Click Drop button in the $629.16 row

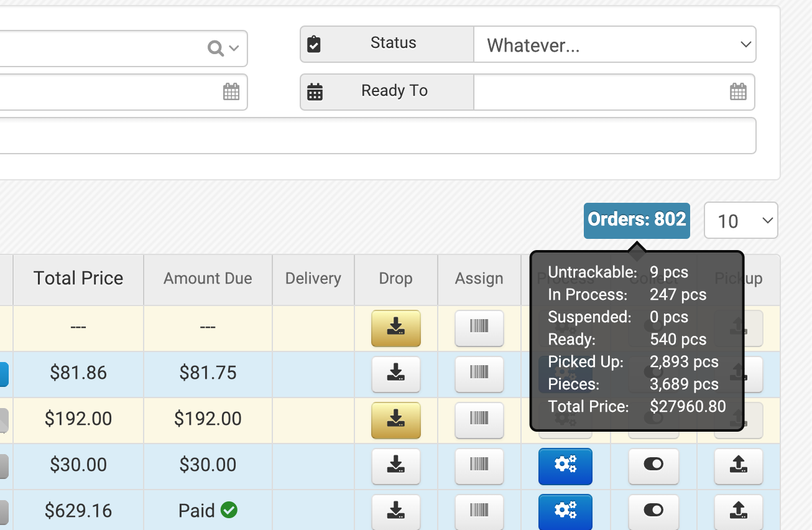pos(396,512)
